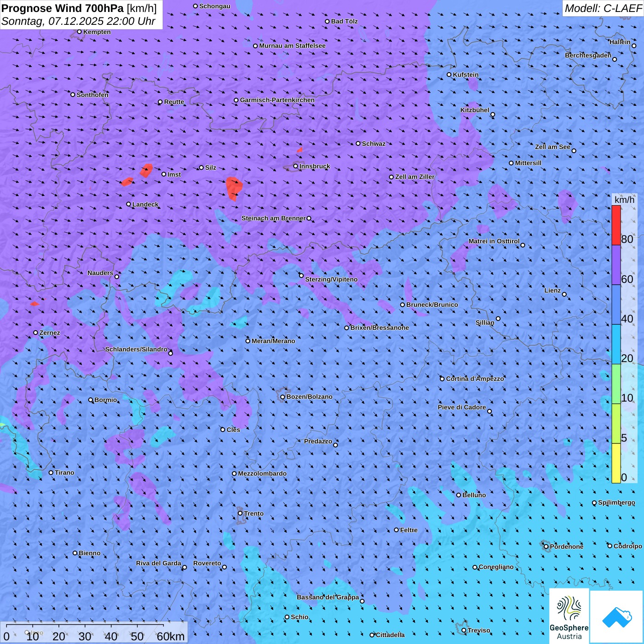Screen dimensions: 644x644
Task: Click the cyan 20 km/h legend swatch
Action: [616, 344]
